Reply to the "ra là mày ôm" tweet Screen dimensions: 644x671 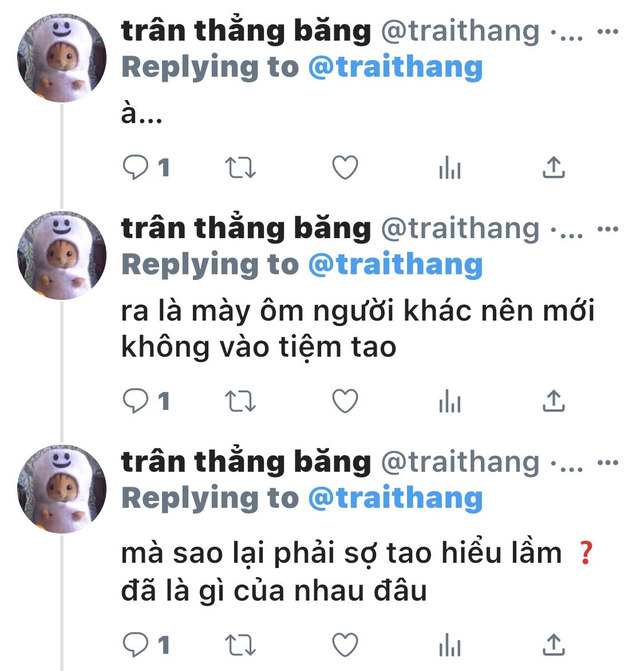(x=135, y=401)
